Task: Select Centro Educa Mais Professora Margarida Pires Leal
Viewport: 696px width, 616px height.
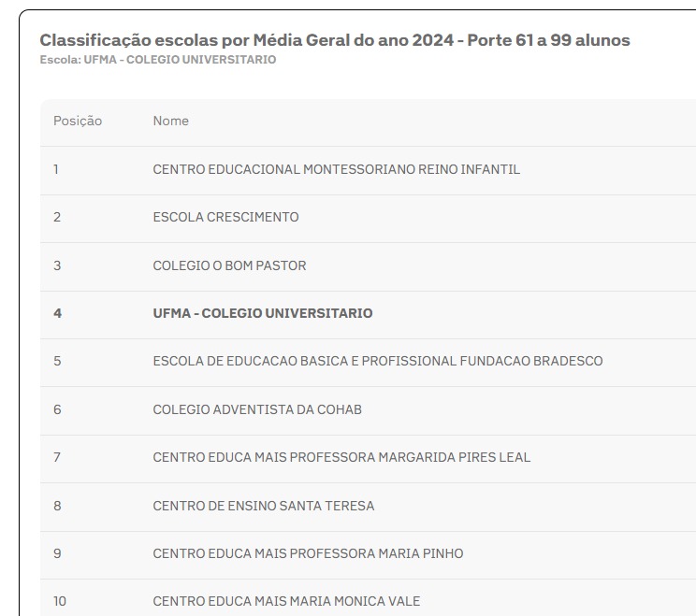Action: tap(341, 457)
